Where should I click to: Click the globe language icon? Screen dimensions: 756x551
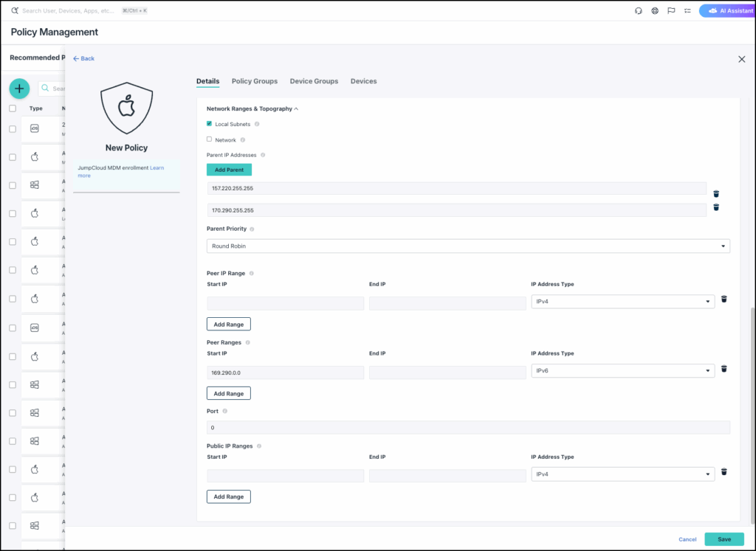coord(655,11)
